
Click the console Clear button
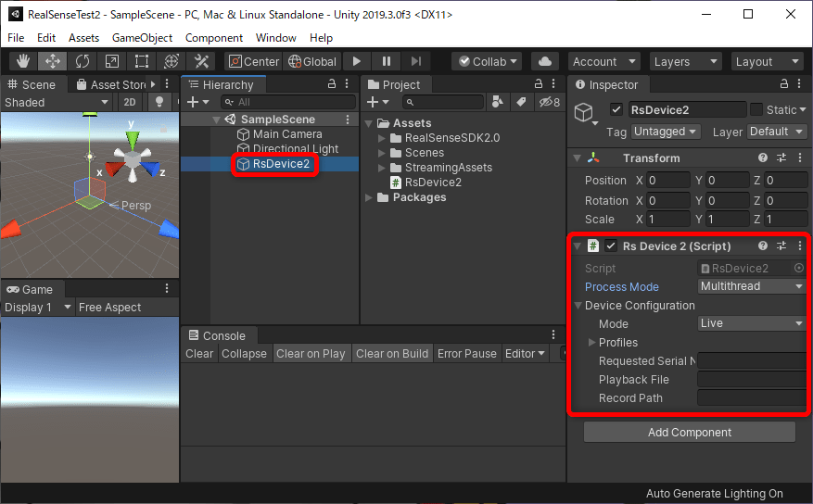pyautogui.click(x=199, y=354)
